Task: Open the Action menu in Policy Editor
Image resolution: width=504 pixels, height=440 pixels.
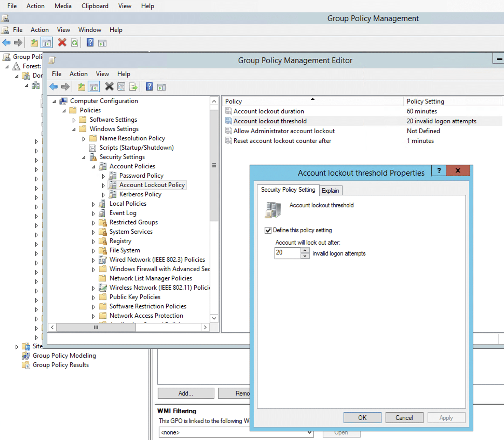Action: click(78, 74)
